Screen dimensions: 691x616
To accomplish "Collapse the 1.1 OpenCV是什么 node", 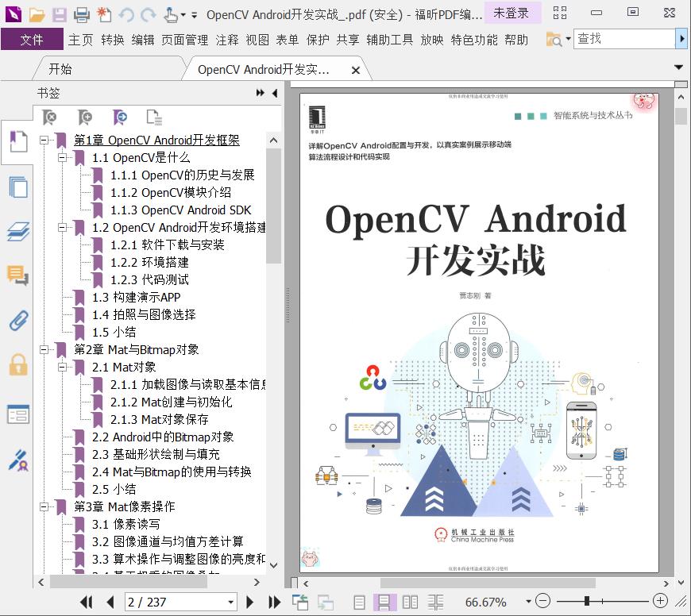I will pos(62,157).
